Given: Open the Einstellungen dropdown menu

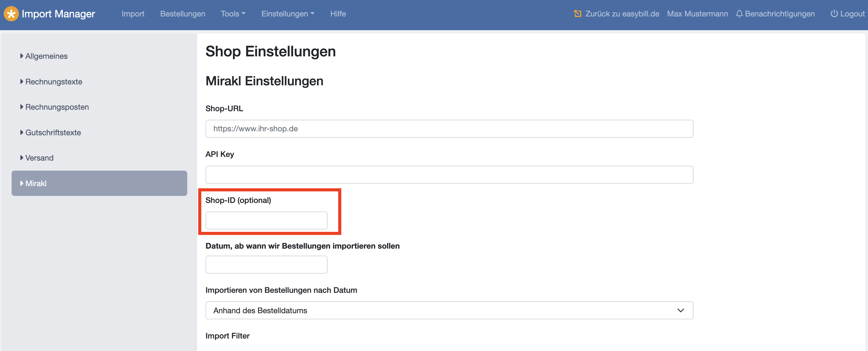Looking at the screenshot, I should [287, 14].
